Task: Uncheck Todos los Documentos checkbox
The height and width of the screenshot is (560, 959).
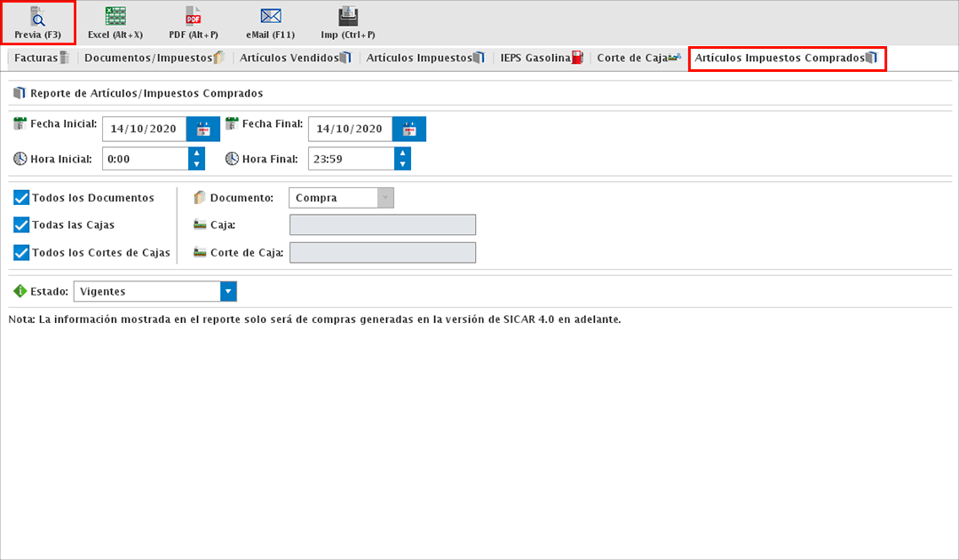Action: click(x=22, y=198)
